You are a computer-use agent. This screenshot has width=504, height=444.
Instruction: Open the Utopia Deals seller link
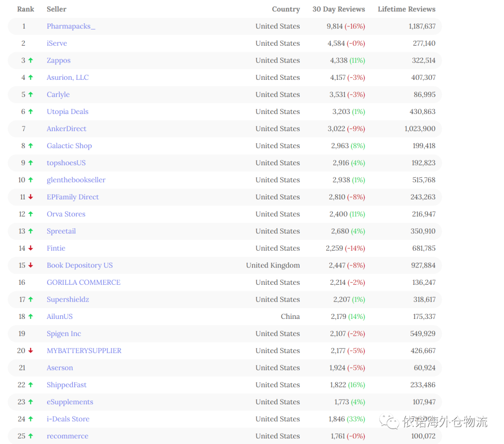[68, 112]
